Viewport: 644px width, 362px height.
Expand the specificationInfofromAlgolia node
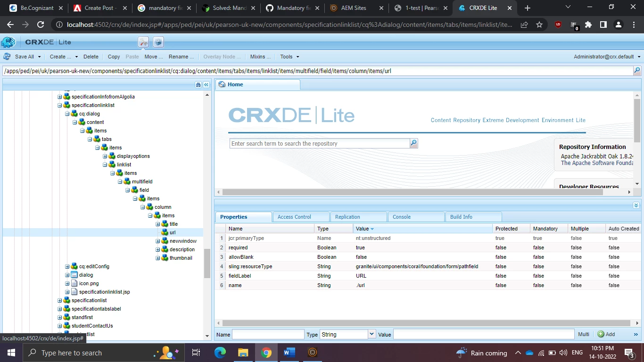pyautogui.click(x=60, y=97)
